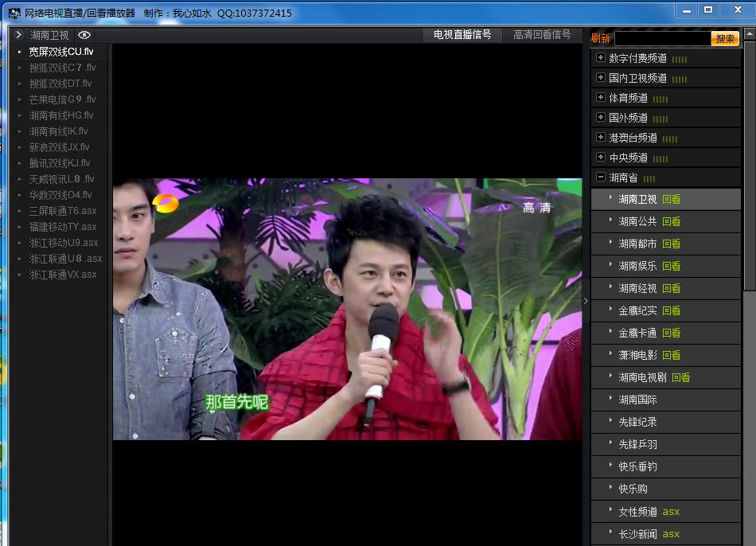Open 回看 for 湖南公共

[671, 221]
